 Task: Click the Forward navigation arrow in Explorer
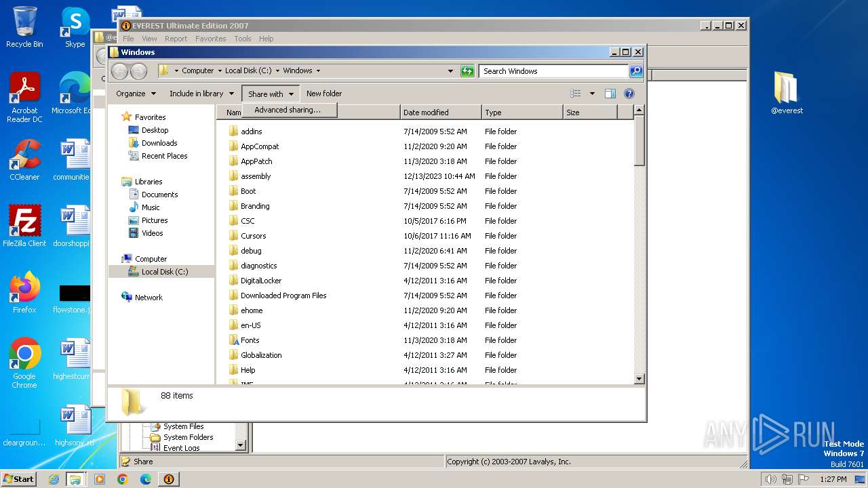coord(138,70)
